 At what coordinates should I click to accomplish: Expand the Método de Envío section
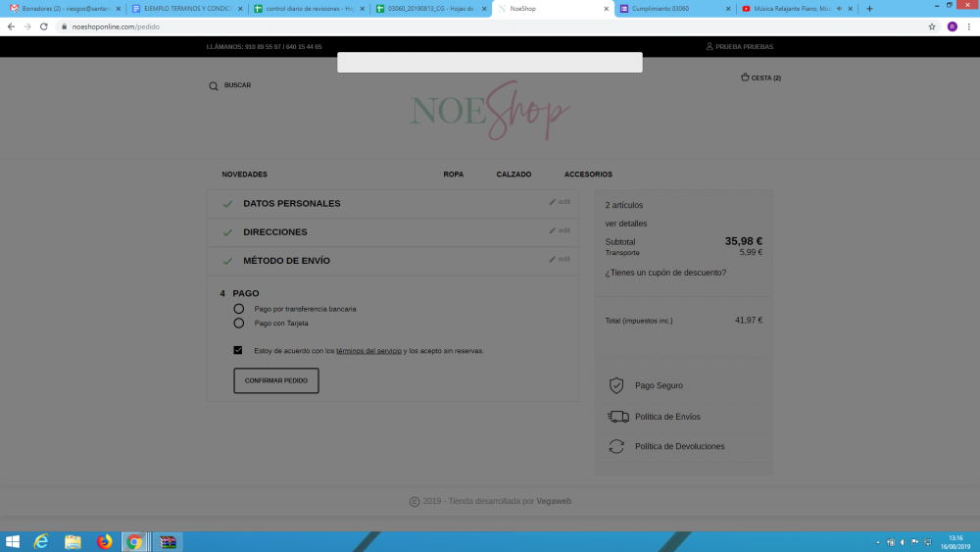coord(287,261)
